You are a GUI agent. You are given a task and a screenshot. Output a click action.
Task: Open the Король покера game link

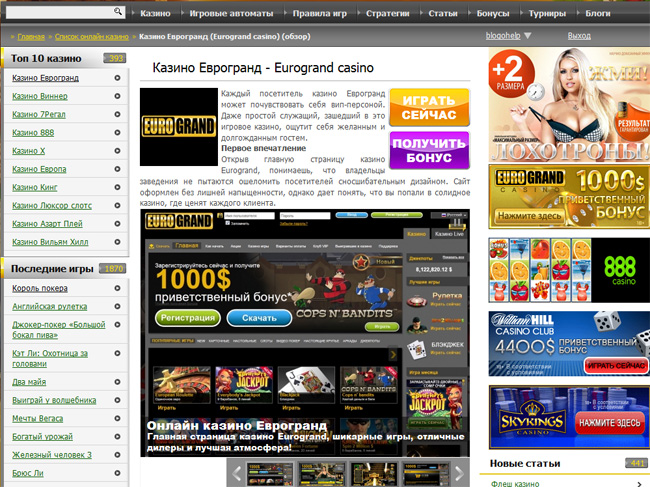point(40,288)
